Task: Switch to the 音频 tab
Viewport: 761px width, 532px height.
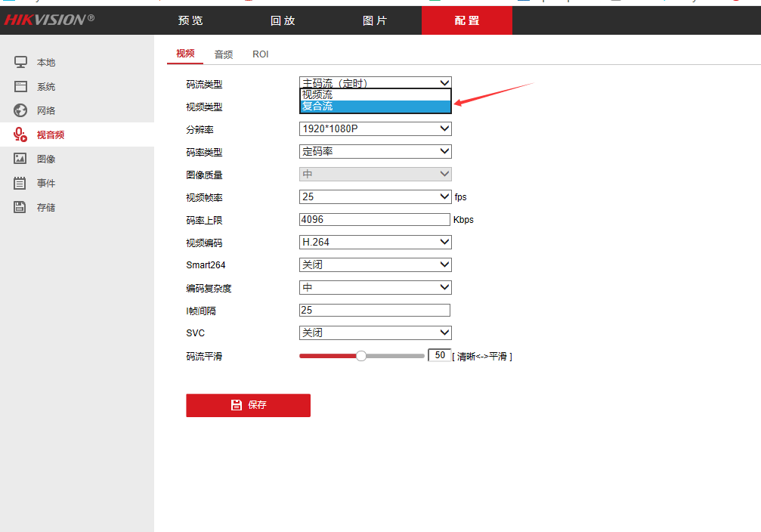Action: (x=223, y=54)
